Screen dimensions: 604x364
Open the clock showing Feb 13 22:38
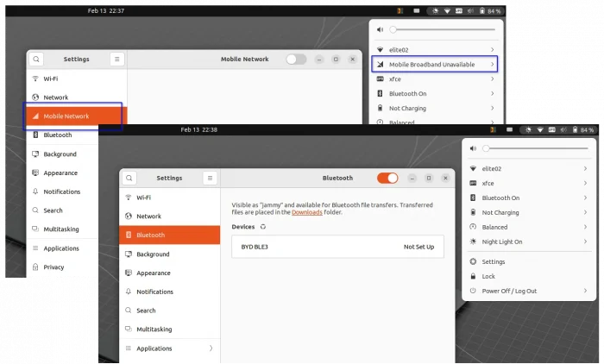tap(198, 129)
